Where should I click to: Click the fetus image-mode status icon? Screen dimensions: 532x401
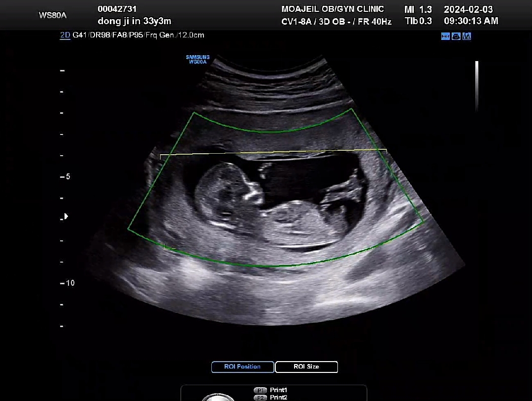click(x=456, y=36)
